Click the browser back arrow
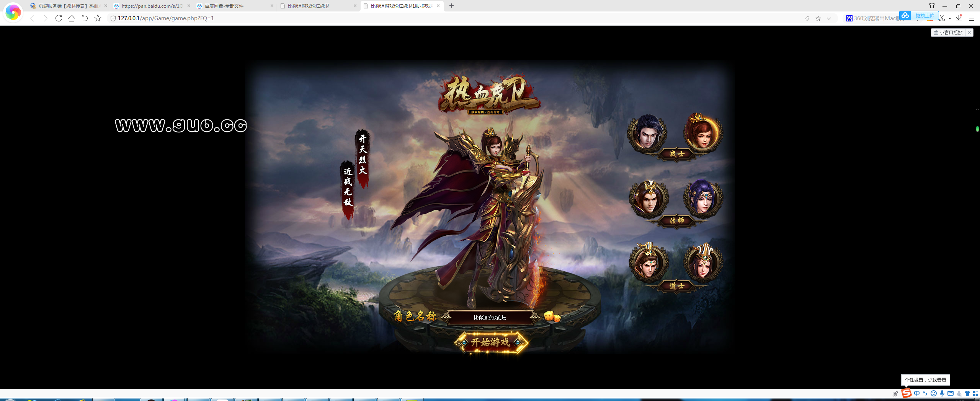This screenshot has height=401, width=980. [x=33, y=18]
